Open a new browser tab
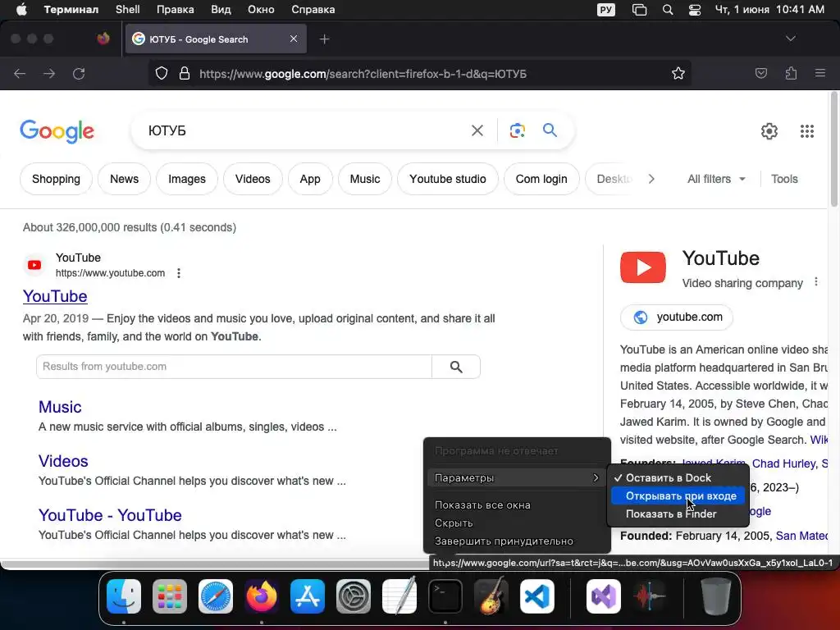 324,39
